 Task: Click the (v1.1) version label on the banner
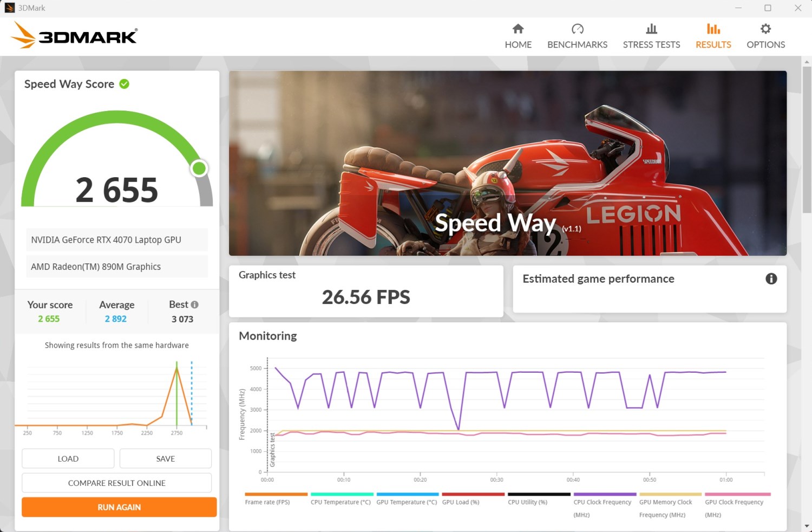click(572, 229)
